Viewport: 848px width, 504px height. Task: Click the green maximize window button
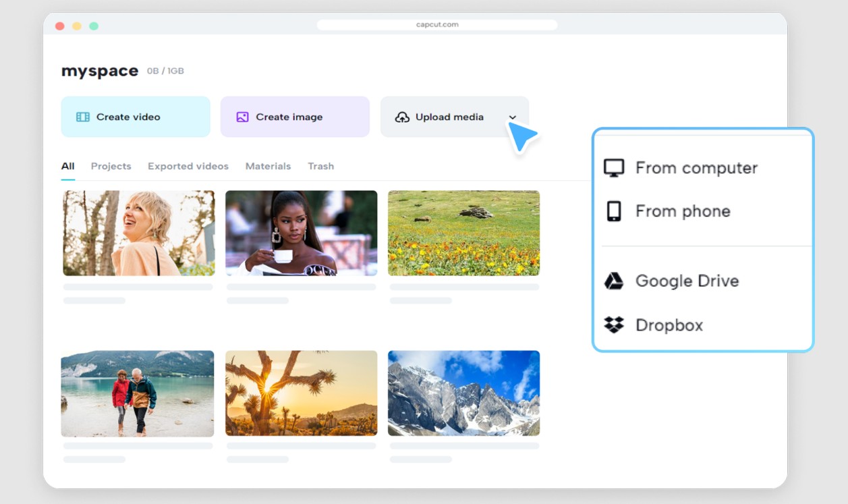point(94,26)
